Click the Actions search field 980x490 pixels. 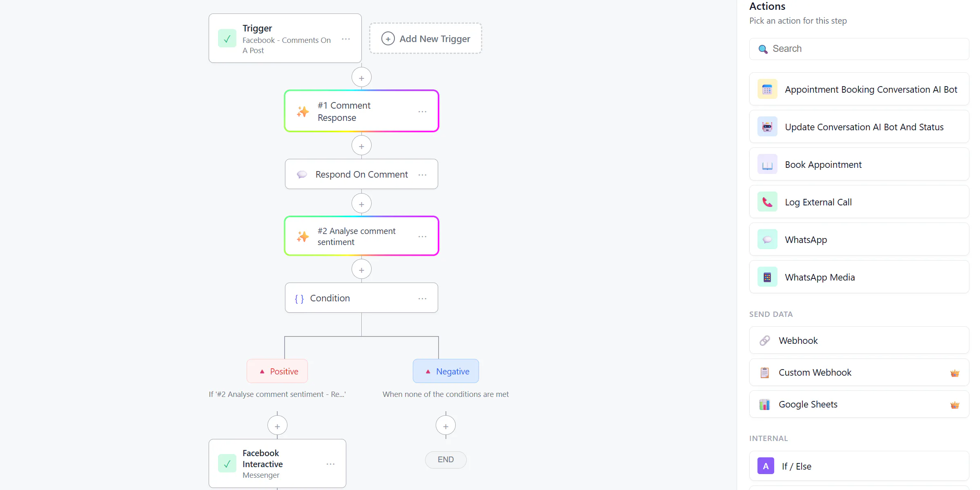tap(859, 49)
